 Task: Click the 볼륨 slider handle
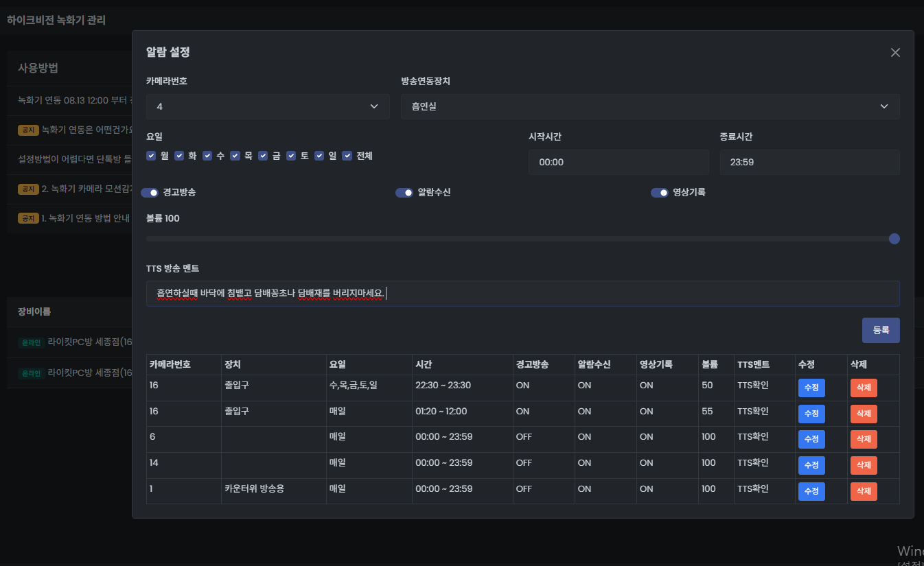[894, 239]
